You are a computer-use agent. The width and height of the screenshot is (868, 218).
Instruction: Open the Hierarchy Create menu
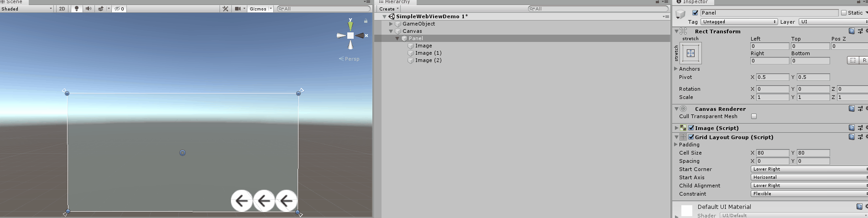(x=388, y=9)
